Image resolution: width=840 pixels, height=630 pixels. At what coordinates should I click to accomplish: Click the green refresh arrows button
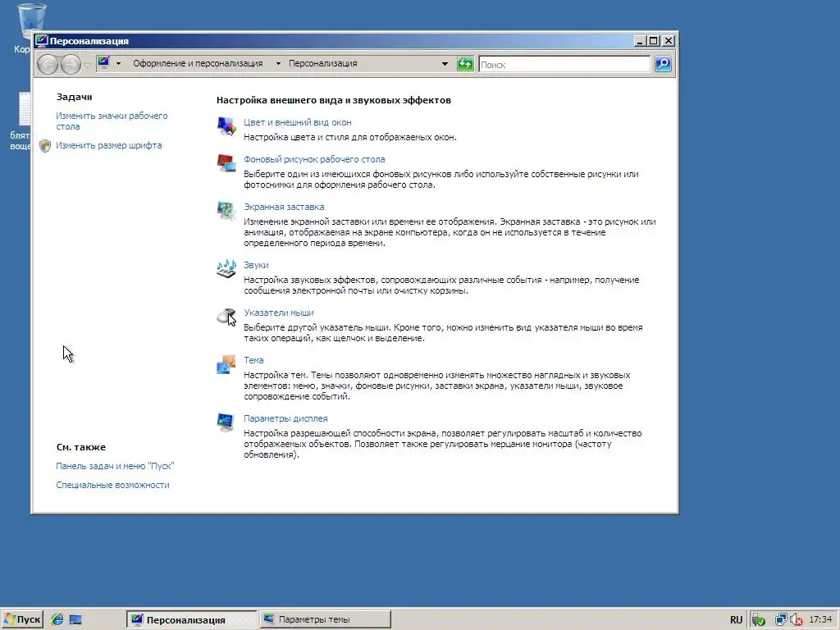point(465,64)
